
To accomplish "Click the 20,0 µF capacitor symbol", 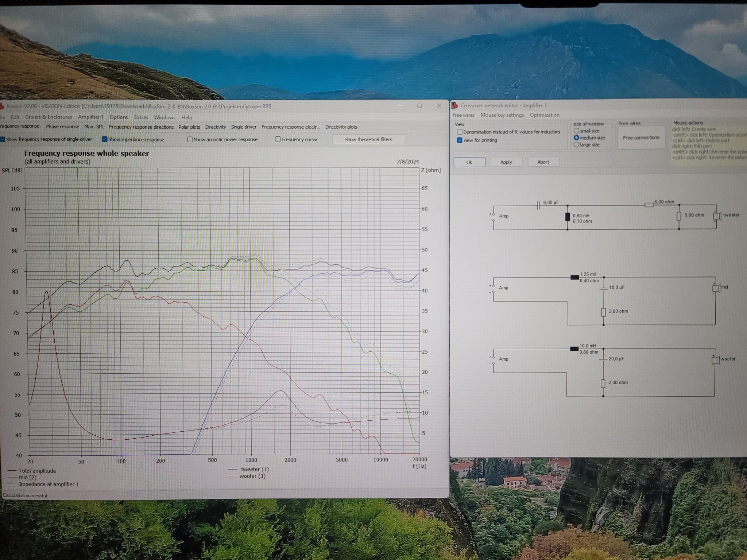I will pyautogui.click(x=603, y=359).
